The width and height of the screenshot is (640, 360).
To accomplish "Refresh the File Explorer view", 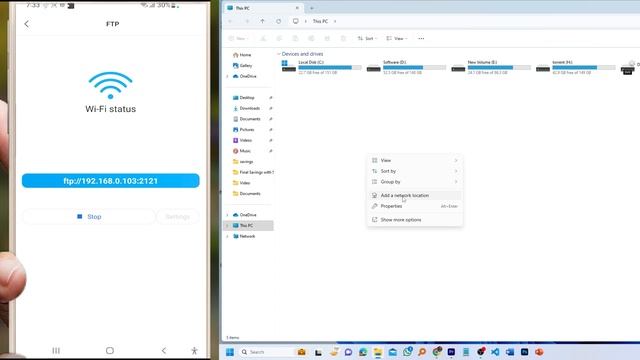I will 278,21.
